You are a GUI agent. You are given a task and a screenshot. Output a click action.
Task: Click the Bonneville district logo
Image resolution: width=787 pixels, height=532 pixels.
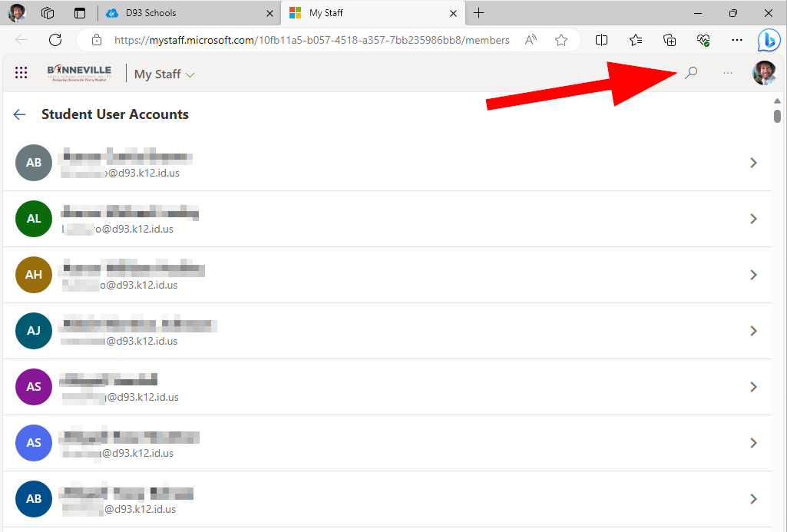coord(79,71)
